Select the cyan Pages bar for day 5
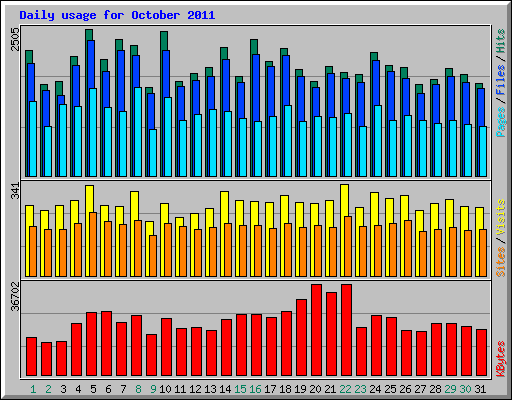This screenshot has width=512, height=400. tap(93, 132)
